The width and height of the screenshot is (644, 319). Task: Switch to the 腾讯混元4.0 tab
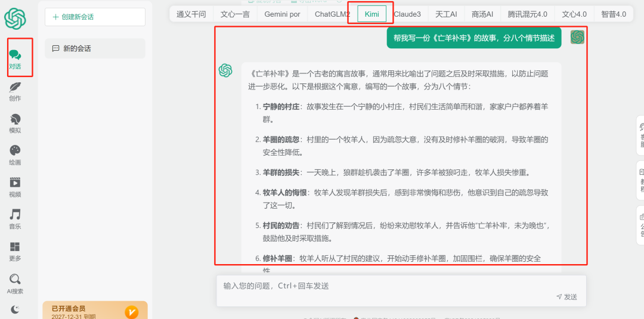527,14
